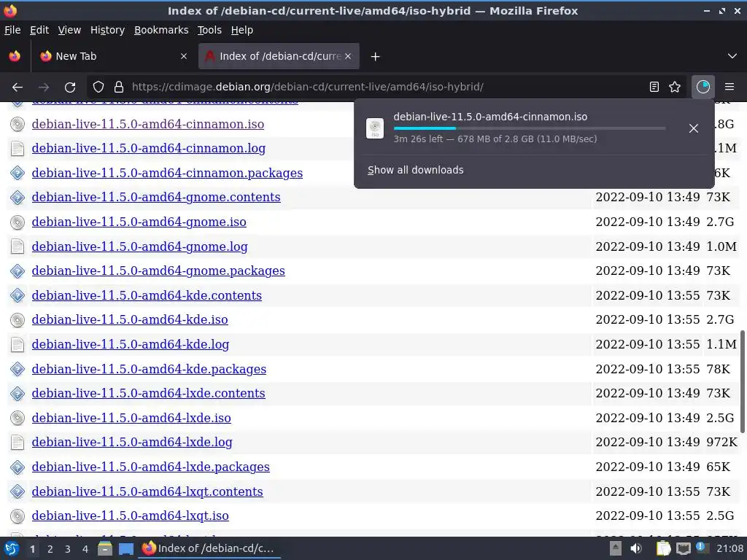Open debian-live-11.5.0-amd64-gnome.packages link
Viewport: 747px width, 560px height.
point(158,271)
